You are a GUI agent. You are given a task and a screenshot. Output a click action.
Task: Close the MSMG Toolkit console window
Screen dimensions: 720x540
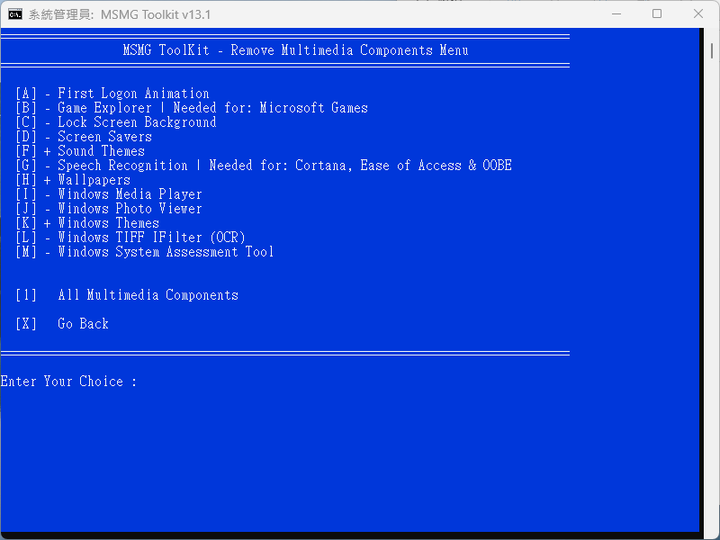pyautogui.click(x=698, y=14)
